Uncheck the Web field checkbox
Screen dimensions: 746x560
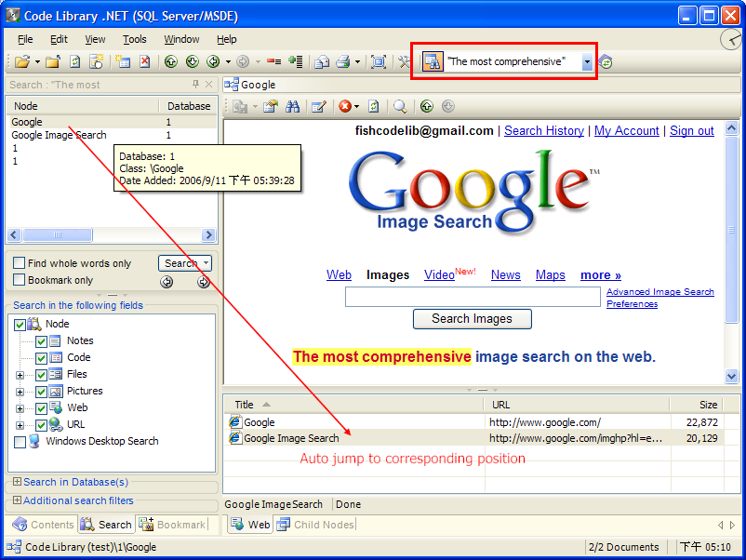click(41, 408)
